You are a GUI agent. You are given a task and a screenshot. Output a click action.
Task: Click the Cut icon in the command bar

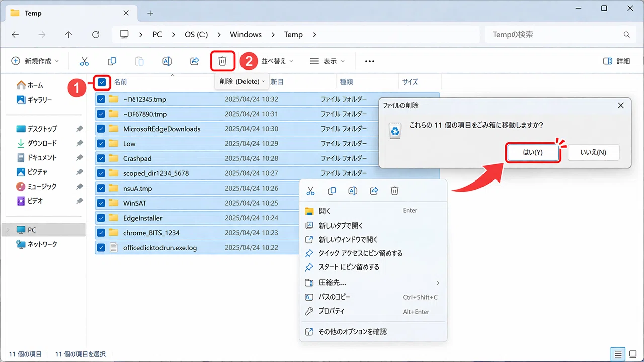click(84, 61)
